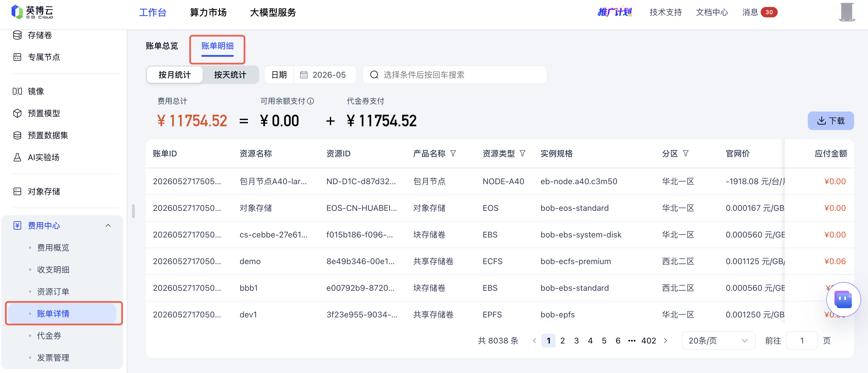Collapse the 费用中心 menu chevron

[x=108, y=226]
